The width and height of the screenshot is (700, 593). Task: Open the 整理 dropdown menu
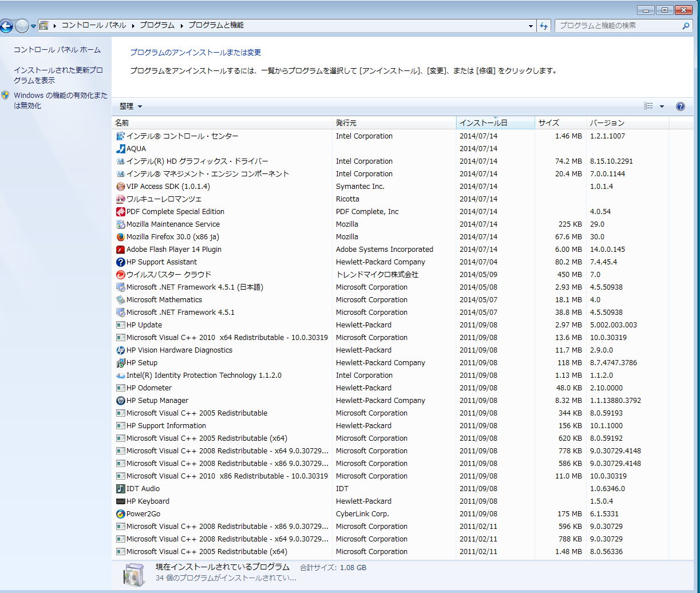pos(131,106)
